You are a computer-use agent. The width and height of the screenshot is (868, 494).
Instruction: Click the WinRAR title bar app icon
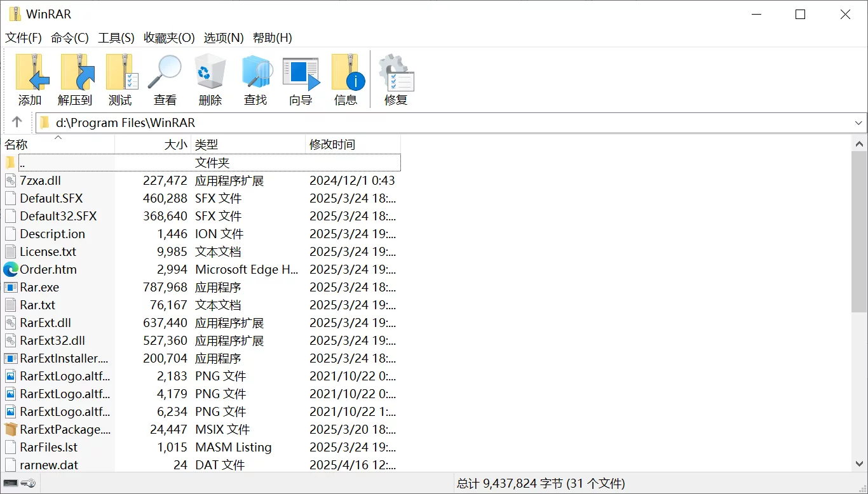click(x=15, y=14)
